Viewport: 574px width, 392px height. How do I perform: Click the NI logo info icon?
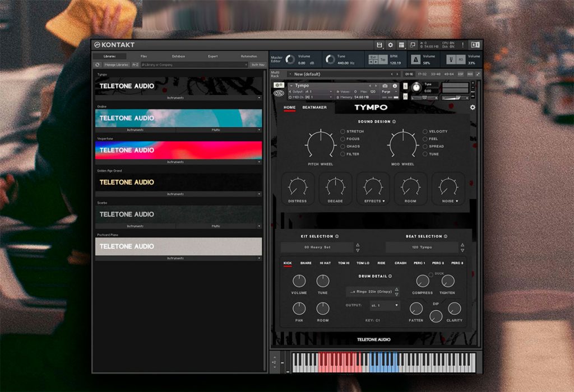click(x=475, y=45)
